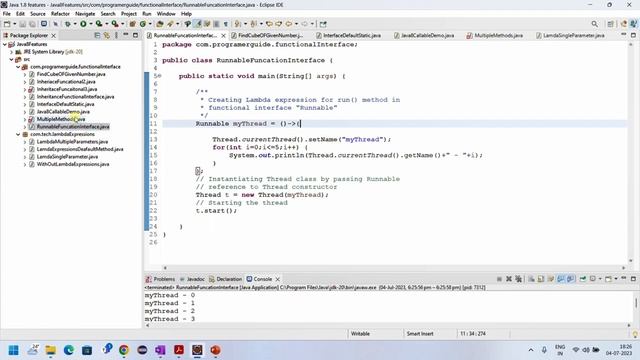Image resolution: width=640 pixels, height=360 pixels.
Task: Select JavaBCallableDemo.java in Package Explorer
Action: click(x=63, y=111)
